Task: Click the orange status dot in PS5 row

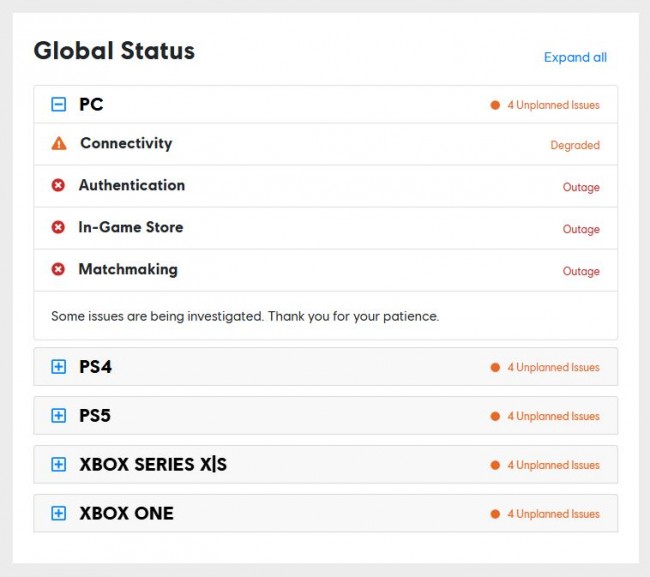Action: point(495,416)
